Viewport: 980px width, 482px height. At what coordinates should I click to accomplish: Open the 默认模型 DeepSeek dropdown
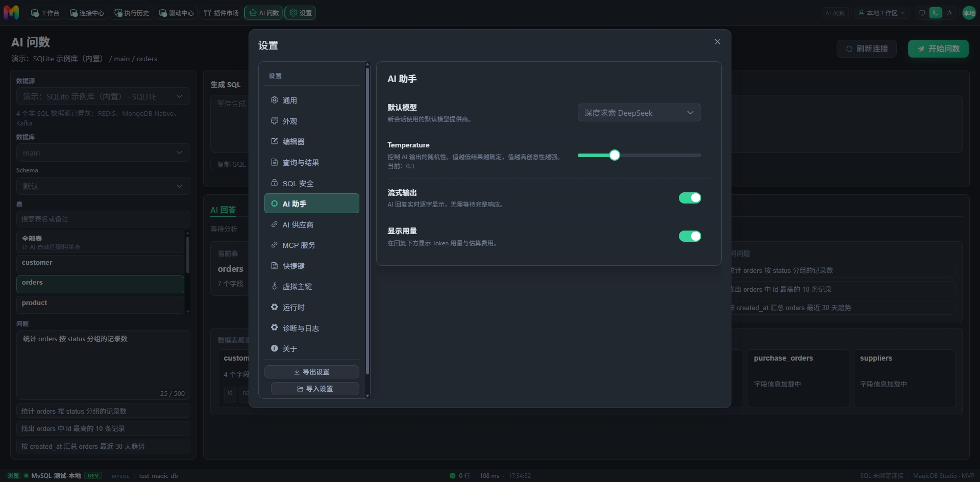coord(639,113)
